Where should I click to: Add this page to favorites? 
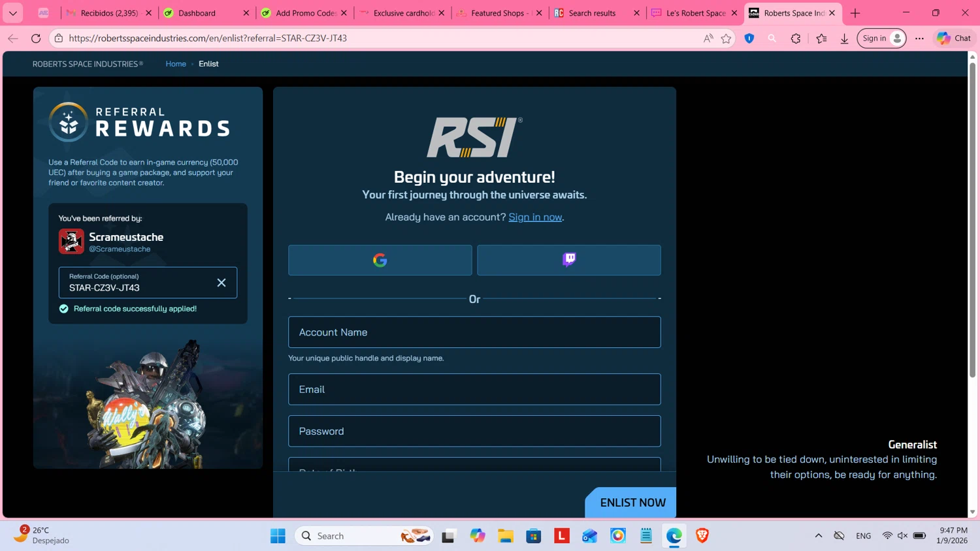pos(726,39)
